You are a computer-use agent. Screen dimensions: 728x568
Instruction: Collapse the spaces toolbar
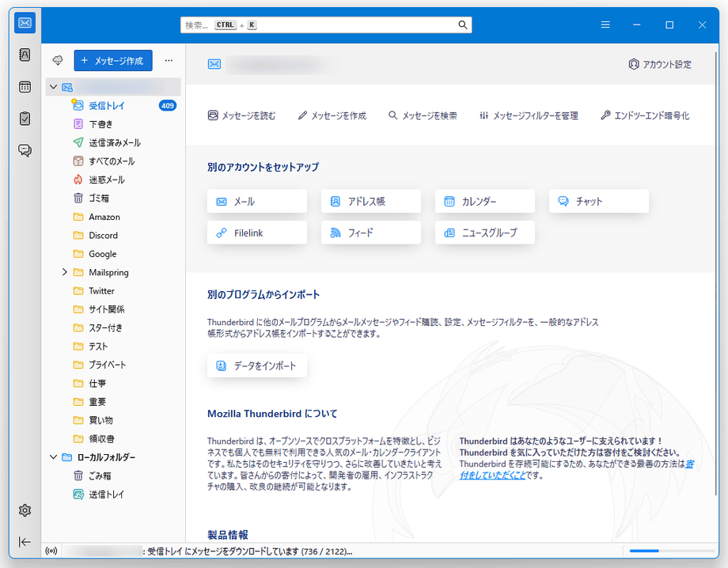point(25,542)
